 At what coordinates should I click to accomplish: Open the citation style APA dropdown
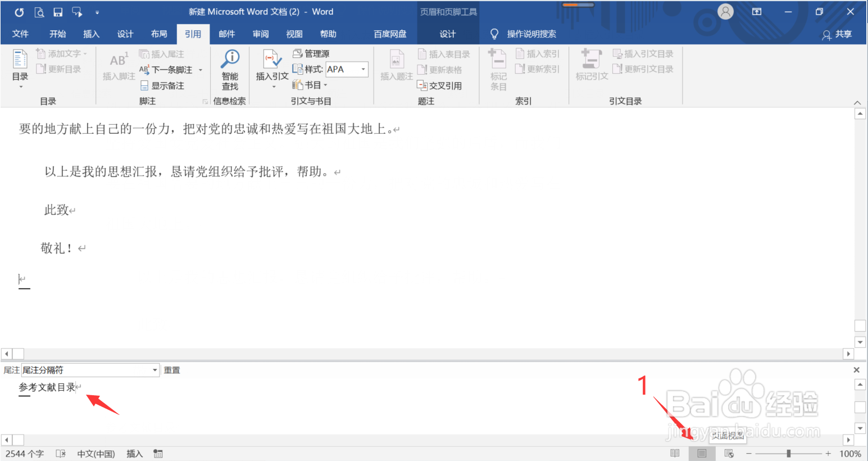pyautogui.click(x=363, y=69)
